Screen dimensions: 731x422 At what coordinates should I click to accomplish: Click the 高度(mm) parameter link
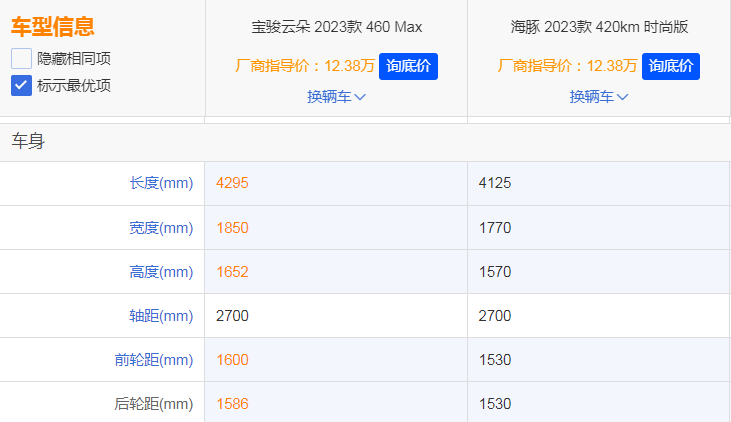161,272
